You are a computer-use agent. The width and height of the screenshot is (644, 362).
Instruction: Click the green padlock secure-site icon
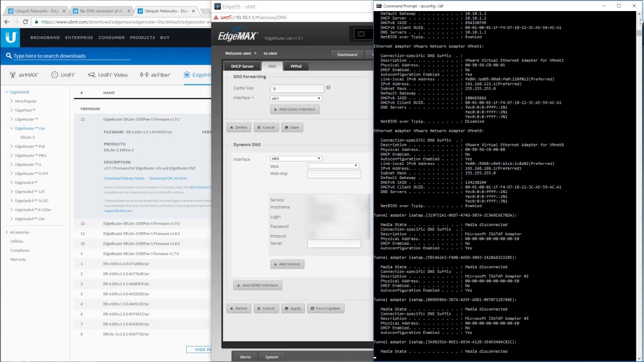point(37,22)
